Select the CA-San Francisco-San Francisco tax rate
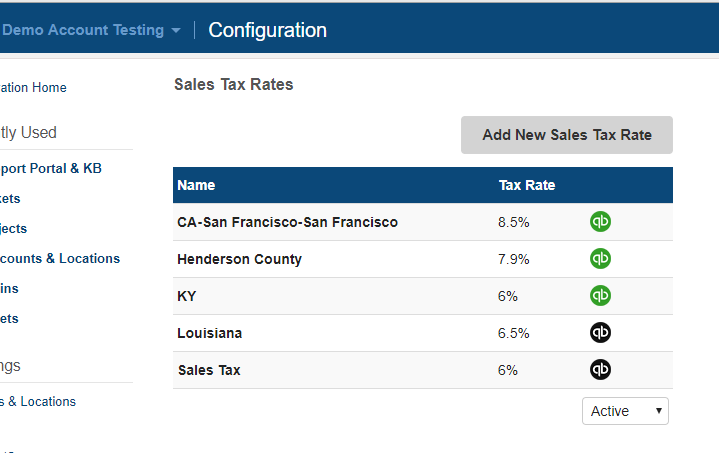This screenshot has width=719, height=453. (287, 222)
